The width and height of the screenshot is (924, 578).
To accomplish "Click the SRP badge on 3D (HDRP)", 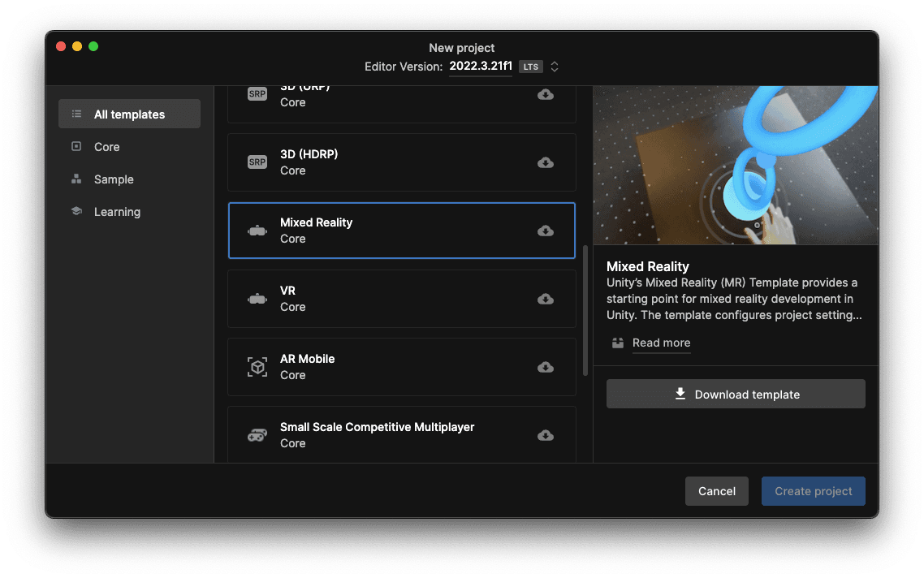I will tap(257, 162).
